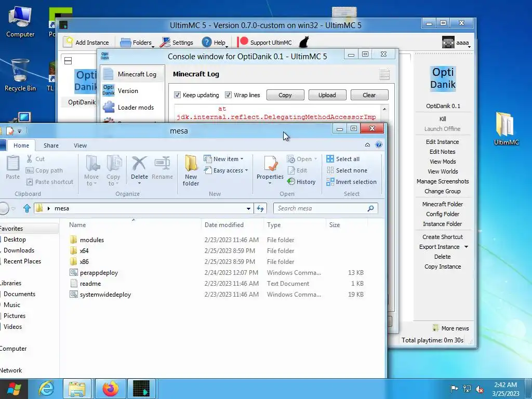This screenshot has width=532, height=399.
Task: Click Upload button in Minecraft Log
Action: pos(327,95)
